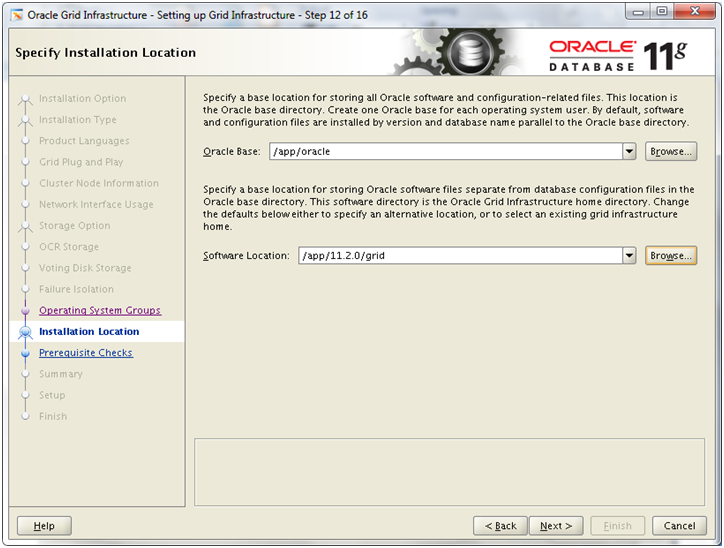Open the Help dialog
The height and width of the screenshot is (548, 724).
44,526
